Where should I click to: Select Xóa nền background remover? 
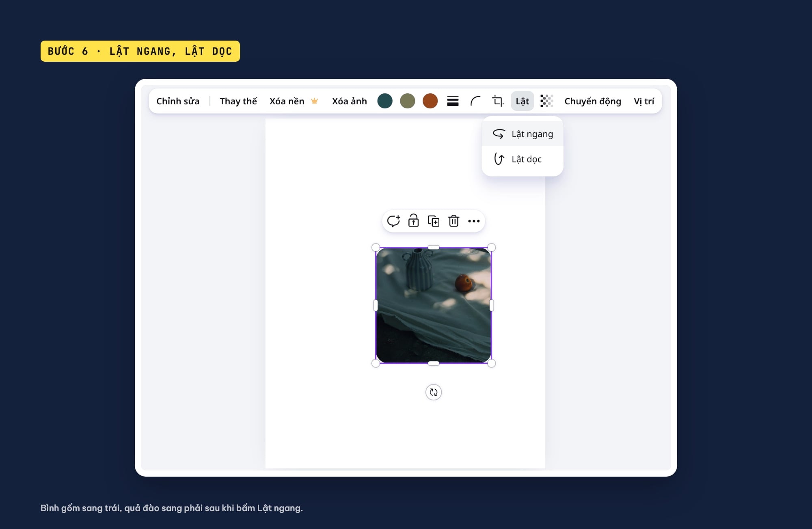click(x=287, y=101)
